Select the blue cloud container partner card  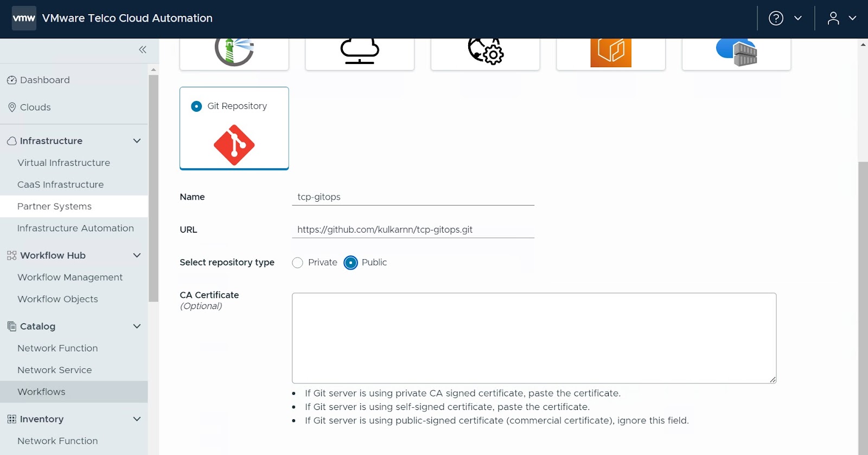click(x=736, y=54)
